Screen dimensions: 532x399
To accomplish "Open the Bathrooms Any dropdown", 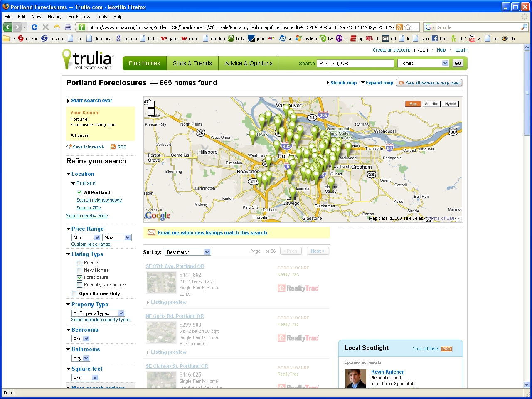I will click(x=81, y=358).
